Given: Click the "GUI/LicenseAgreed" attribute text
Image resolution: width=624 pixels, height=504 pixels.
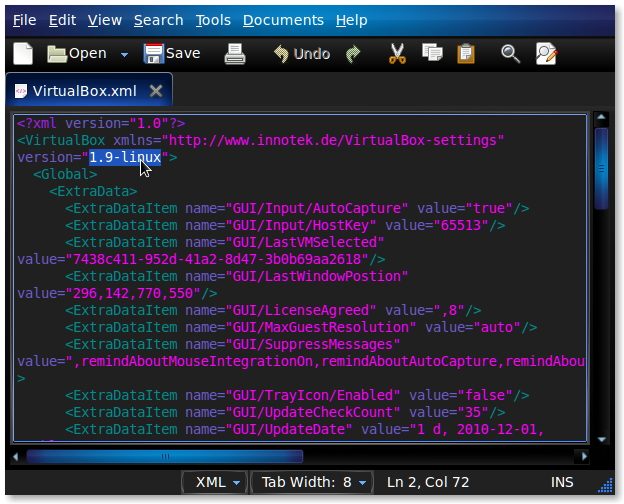Looking at the screenshot, I should [x=300, y=311].
